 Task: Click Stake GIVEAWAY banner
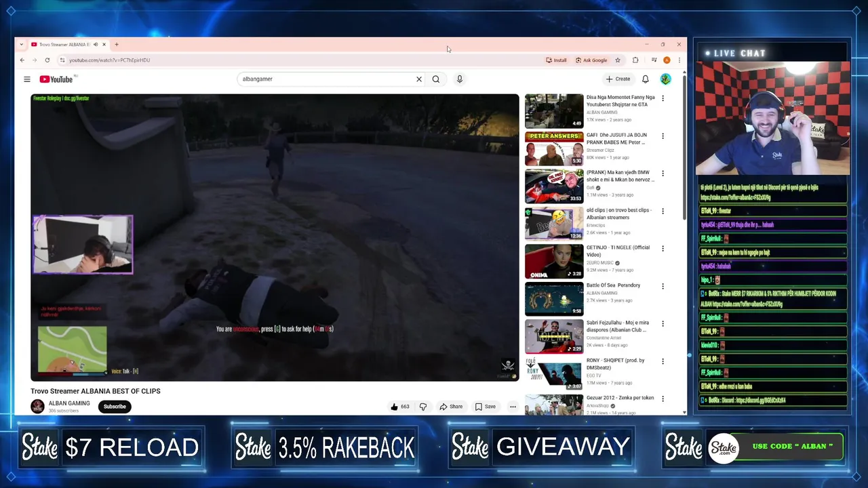pos(540,447)
